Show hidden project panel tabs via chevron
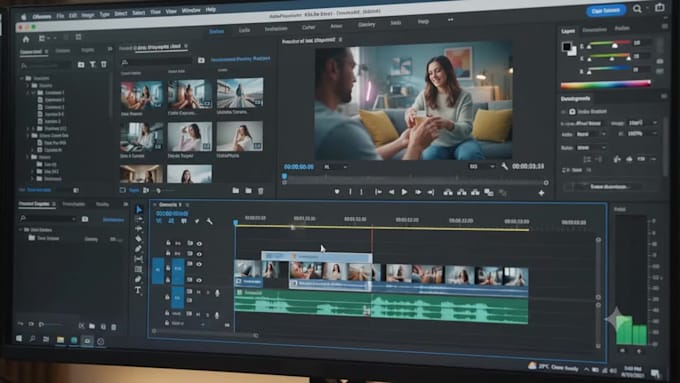 110,49
